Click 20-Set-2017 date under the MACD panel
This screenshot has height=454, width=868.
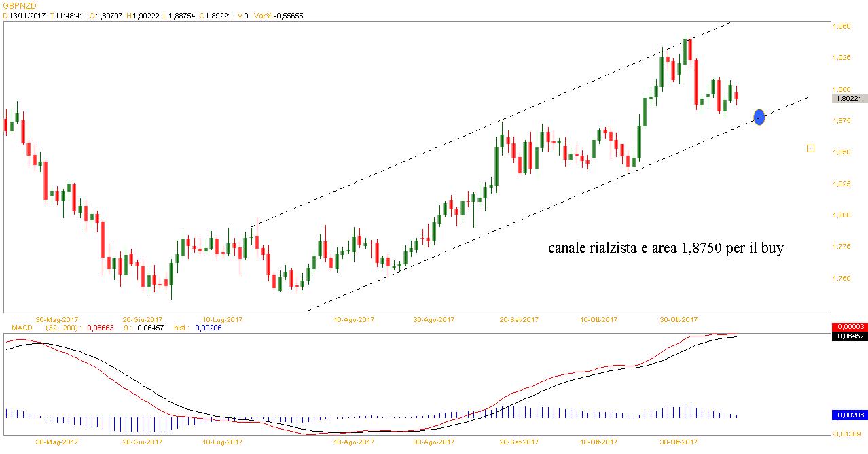point(519,442)
